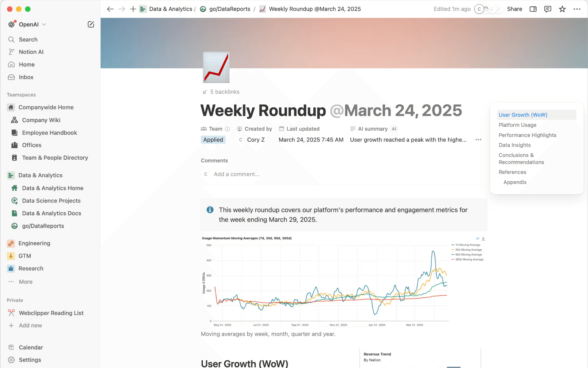588x368 pixels.
Task: Expand More teamspaces in sidebar
Action: pyautogui.click(x=25, y=282)
